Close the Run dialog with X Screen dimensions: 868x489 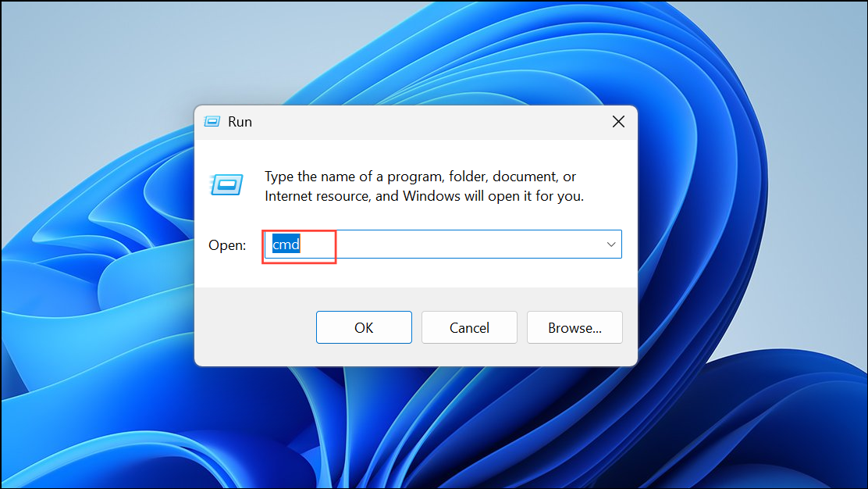[618, 122]
